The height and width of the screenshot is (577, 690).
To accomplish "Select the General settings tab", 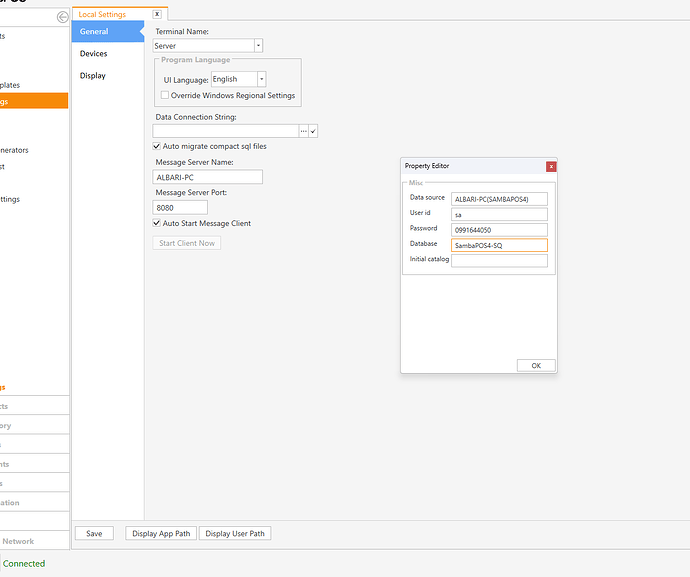I will pyautogui.click(x=108, y=31).
